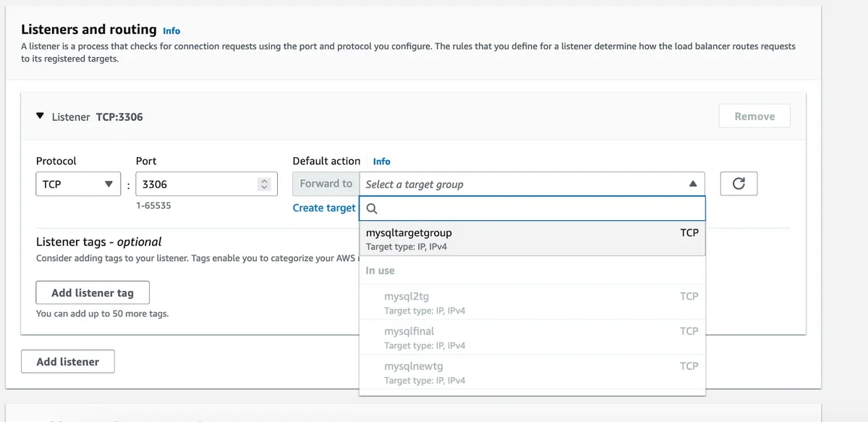The image size is (868, 422).
Task: Click the refresh target groups icon
Action: point(739,184)
